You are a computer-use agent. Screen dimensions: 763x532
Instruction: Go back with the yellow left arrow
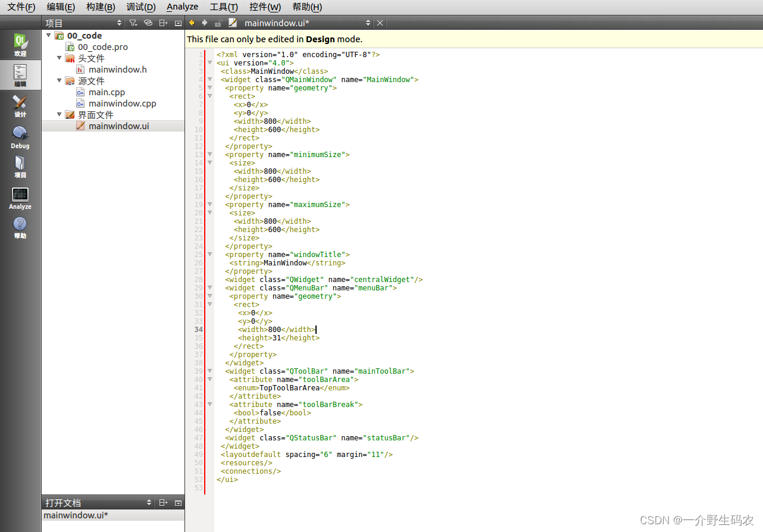(192, 23)
